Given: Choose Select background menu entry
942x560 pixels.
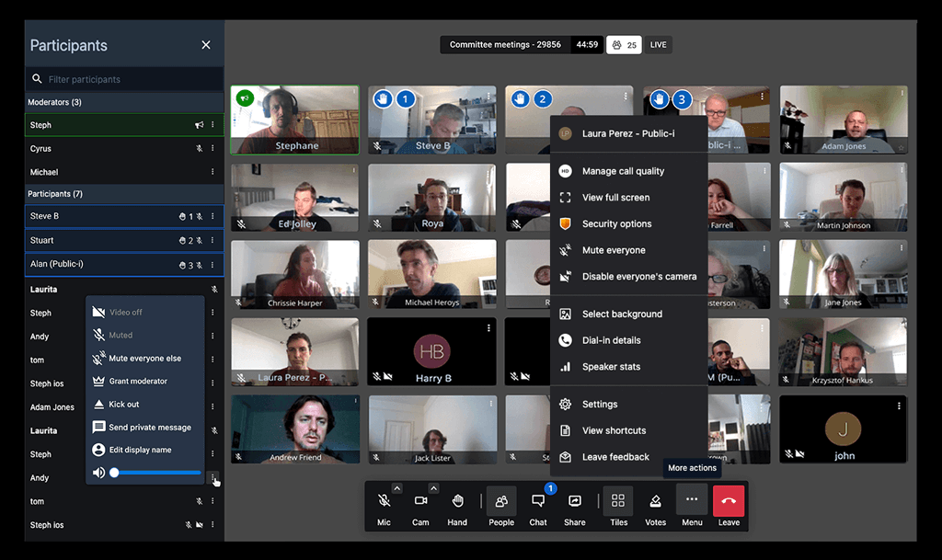Looking at the screenshot, I should (x=622, y=314).
